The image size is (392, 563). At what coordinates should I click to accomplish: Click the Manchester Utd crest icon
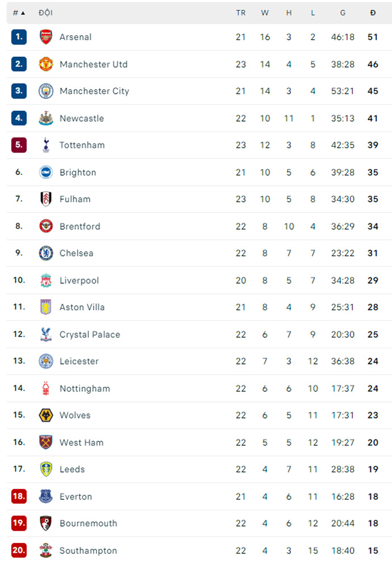(45, 64)
